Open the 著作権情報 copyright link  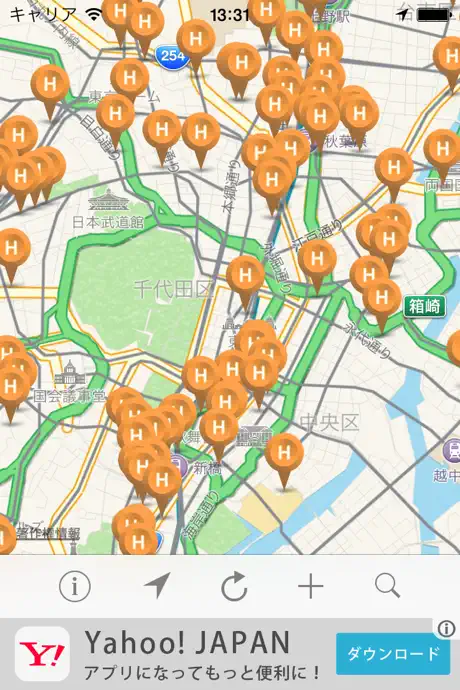[48, 533]
